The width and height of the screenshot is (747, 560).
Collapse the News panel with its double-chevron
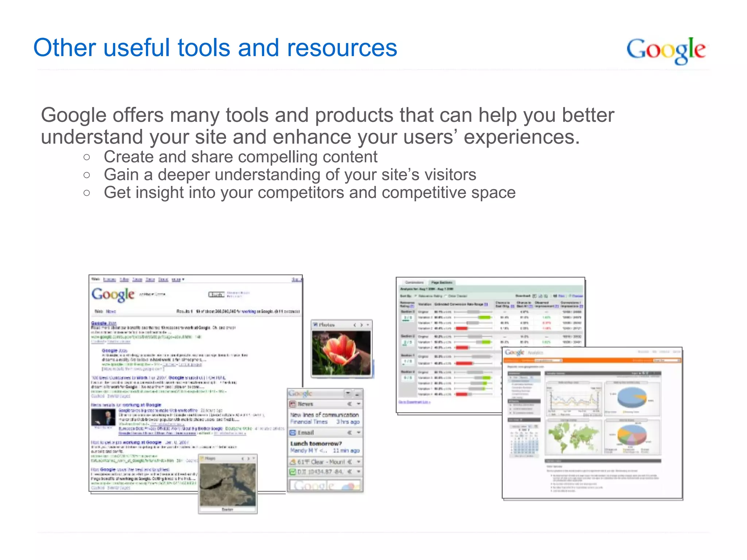[349, 404]
